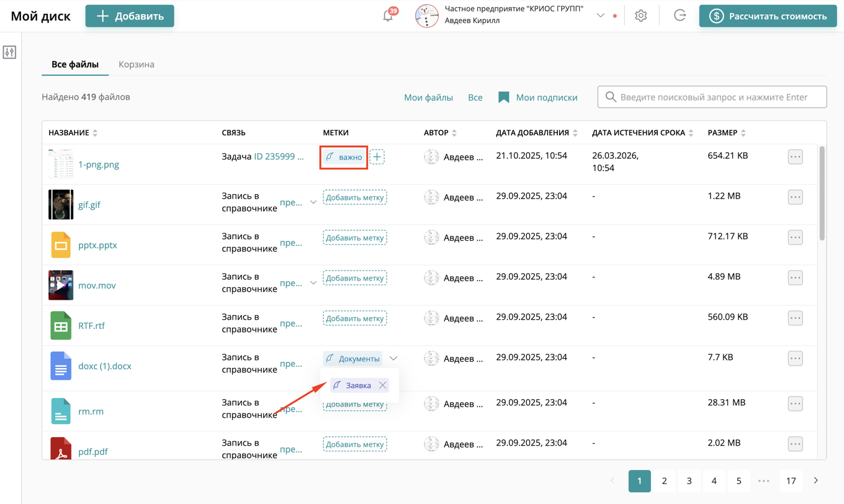Click the Добавить button
The height and width of the screenshot is (504, 844).
click(130, 16)
